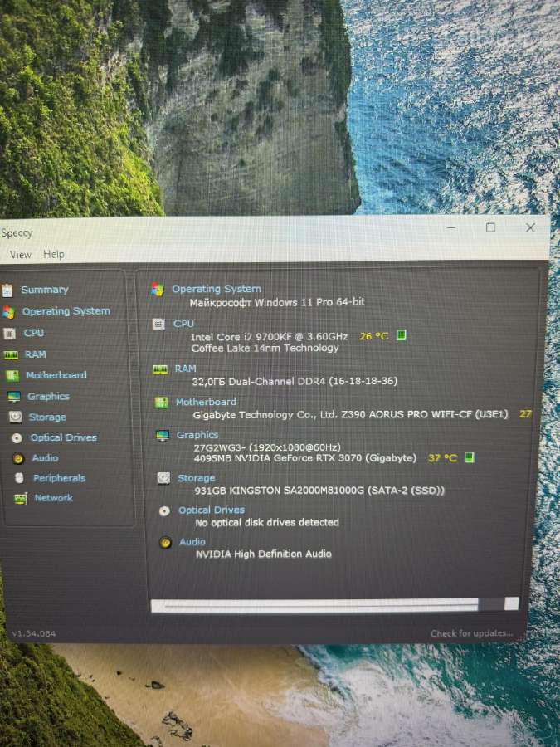Image resolution: width=560 pixels, height=747 pixels.
Task: Click the CPU heading link in summary
Action: click(183, 324)
